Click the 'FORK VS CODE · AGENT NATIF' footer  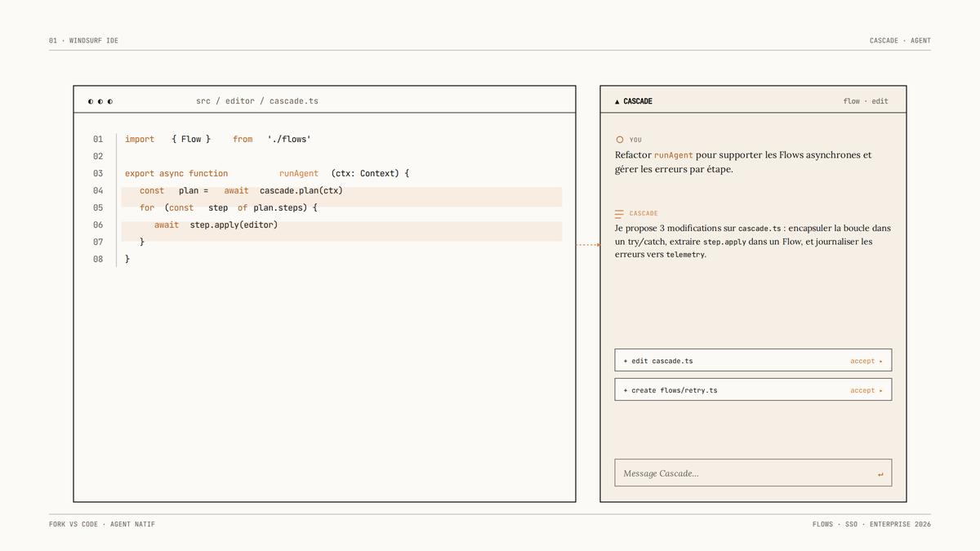102,524
